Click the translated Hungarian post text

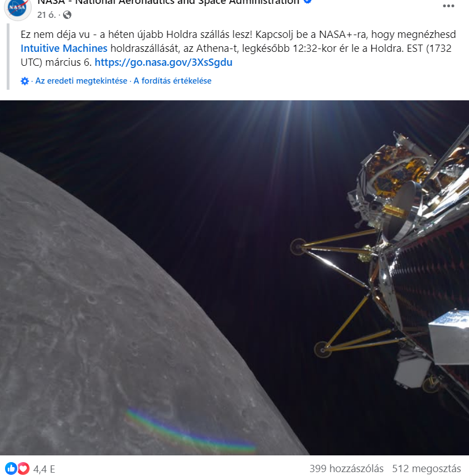pos(238,48)
